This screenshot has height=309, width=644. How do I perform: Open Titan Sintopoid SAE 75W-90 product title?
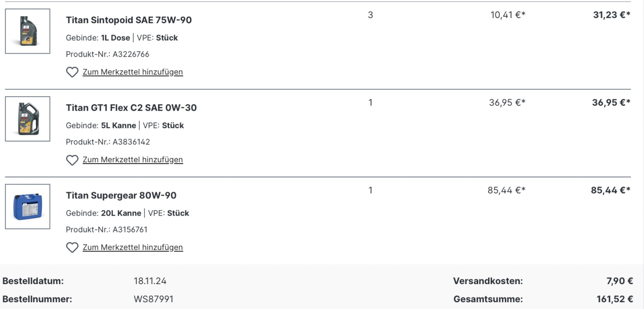[129, 20]
